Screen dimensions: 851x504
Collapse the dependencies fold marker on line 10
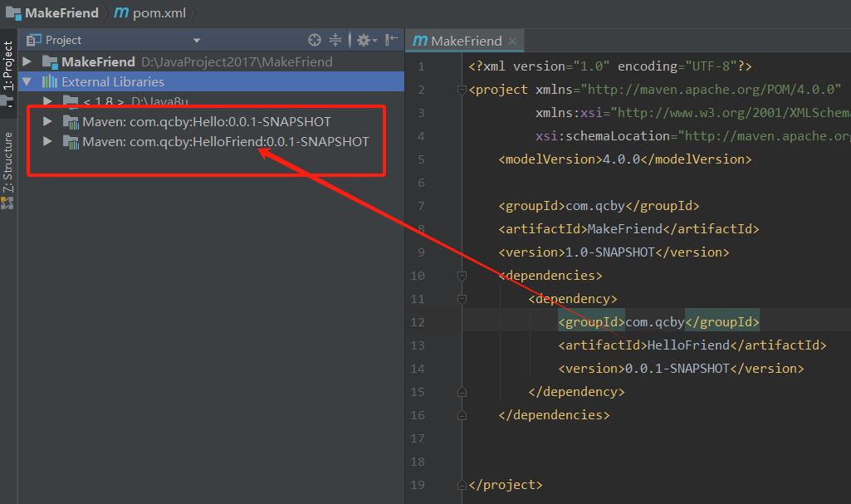(x=462, y=276)
